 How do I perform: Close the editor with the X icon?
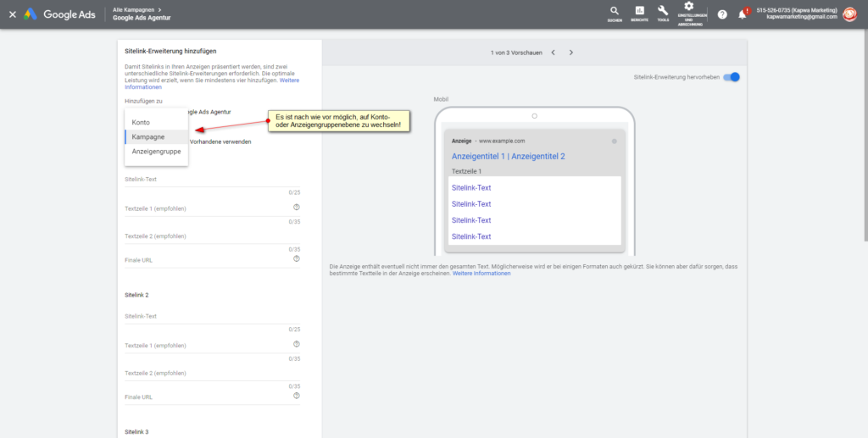click(12, 14)
